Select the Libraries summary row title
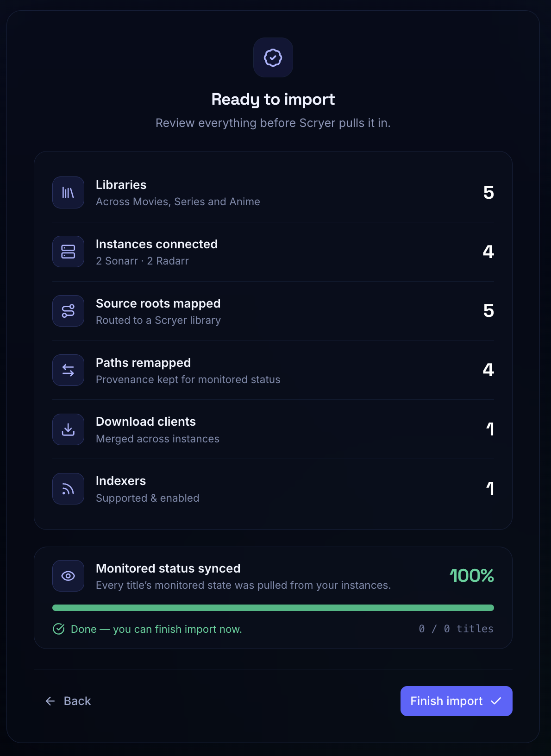551x756 pixels. pyautogui.click(x=121, y=185)
